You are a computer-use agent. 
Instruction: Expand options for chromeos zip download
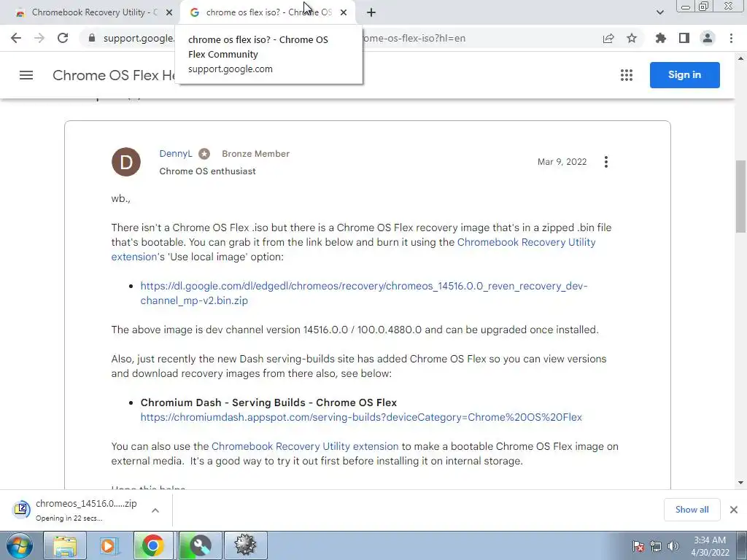155,510
